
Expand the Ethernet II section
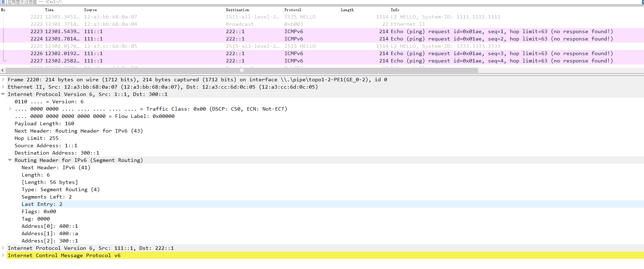(x=3, y=87)
